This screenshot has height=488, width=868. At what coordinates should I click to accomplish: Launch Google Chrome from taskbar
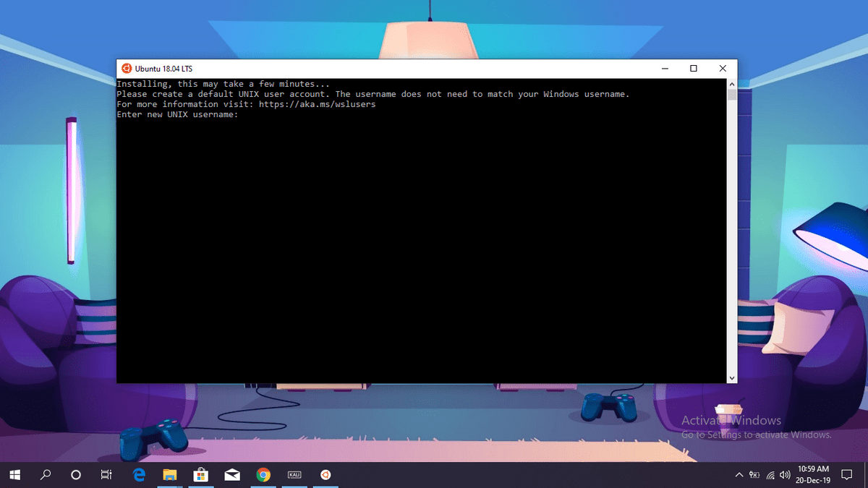click(263, 475)
